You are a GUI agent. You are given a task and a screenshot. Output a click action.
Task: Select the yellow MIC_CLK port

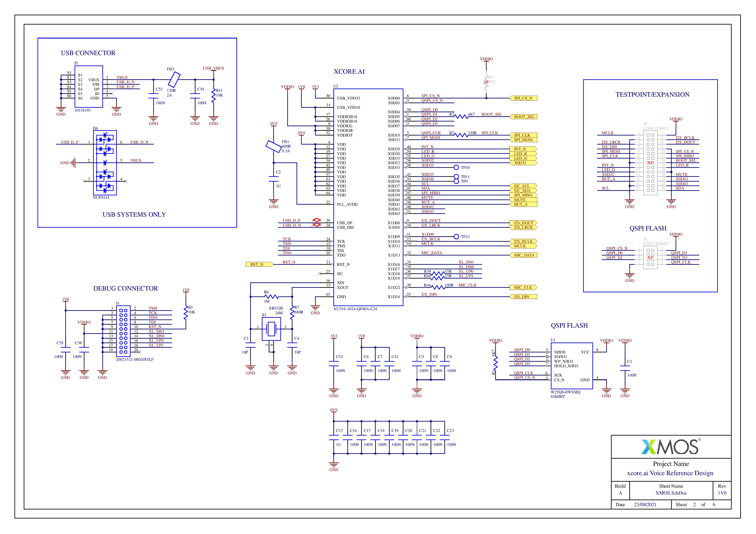(x=523, y=287)
